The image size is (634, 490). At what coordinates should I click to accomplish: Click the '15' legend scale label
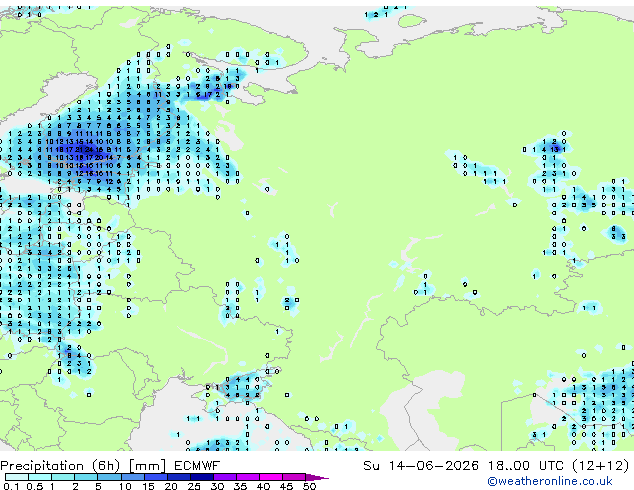coord(148,486)
